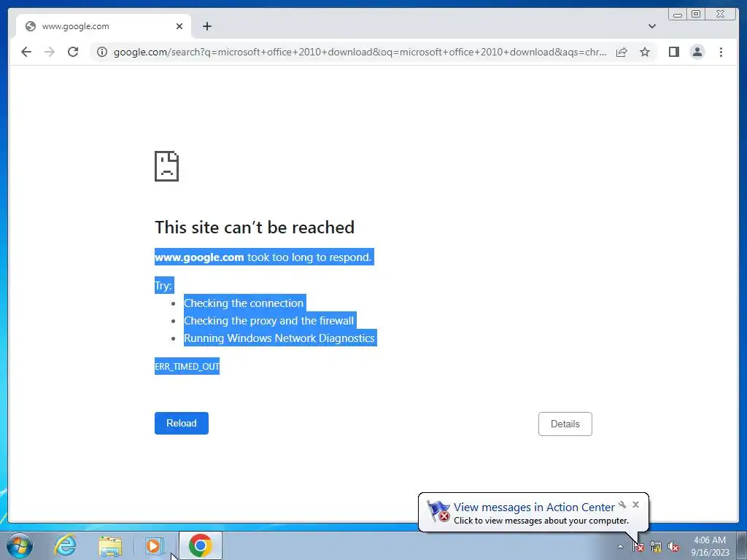Viewport: 747px width, 560px height.
Task: Open a new tab with the plus button
Action: point(206,26)
